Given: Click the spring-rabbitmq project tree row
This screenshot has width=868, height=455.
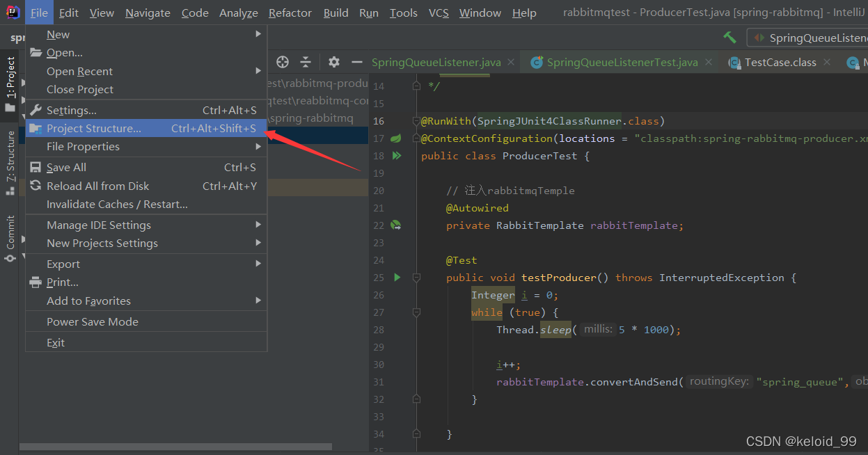Looking at the screenshot, I should 317,118.
